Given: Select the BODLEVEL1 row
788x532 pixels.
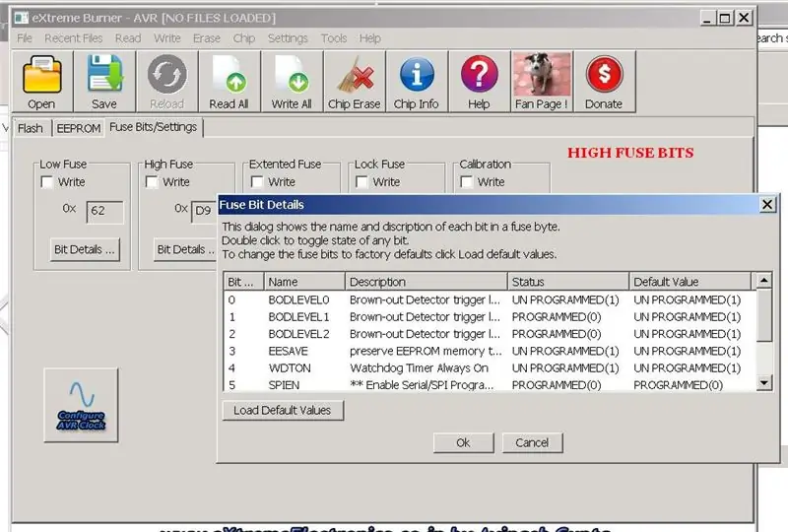Looking at the screenshot, I should [x=490, y=317].
